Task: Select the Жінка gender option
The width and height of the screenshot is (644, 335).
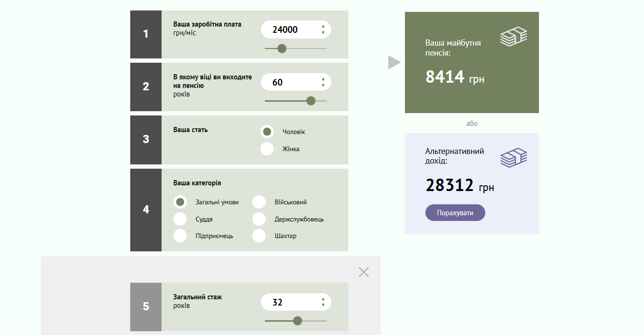Action: click(x=267, y=149)
